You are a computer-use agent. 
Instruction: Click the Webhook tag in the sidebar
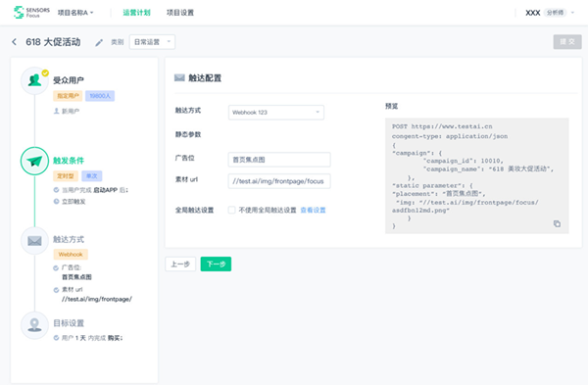pyautogui.click(x=71, y=254)
